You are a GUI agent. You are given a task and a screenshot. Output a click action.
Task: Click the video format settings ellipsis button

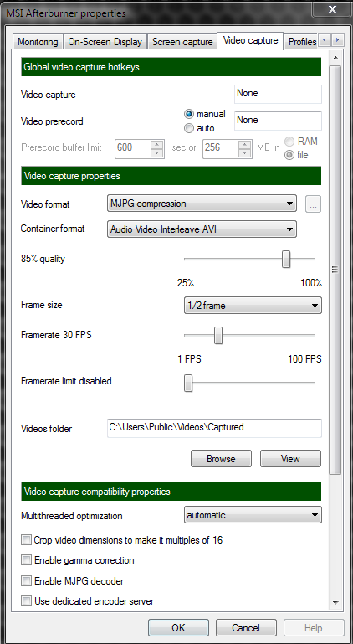tap(313, 204)
